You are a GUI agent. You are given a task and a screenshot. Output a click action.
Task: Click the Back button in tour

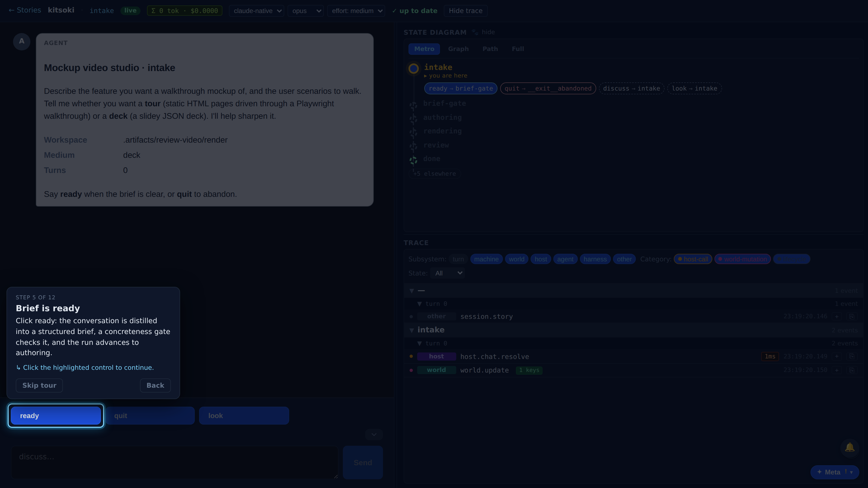click(155, 385)
